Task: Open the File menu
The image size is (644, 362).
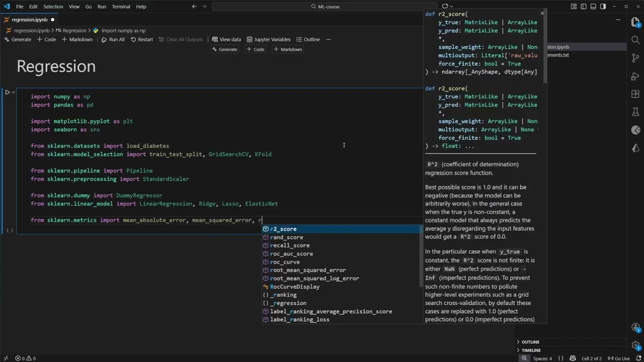Action: tap(20, 7)
